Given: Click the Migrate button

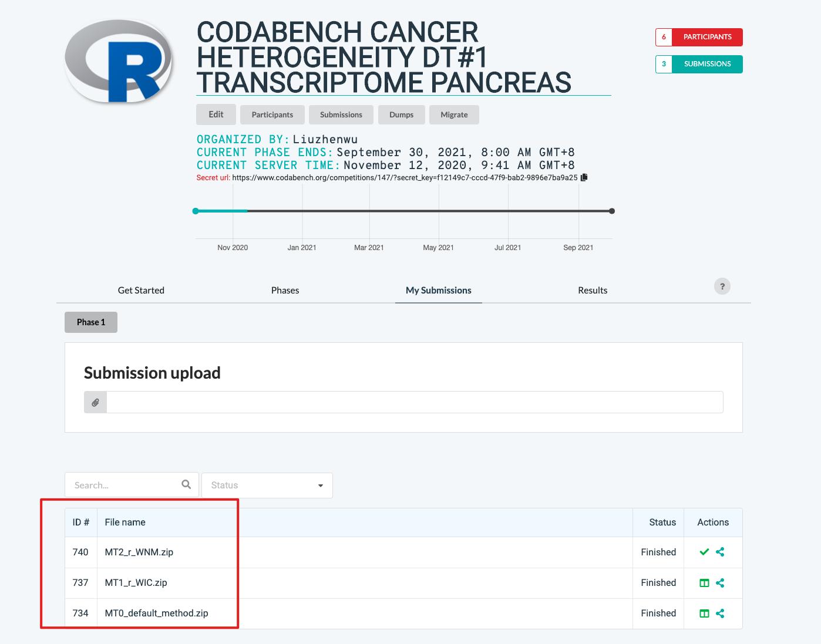Looking at the screenshot, I should [454, 115].
